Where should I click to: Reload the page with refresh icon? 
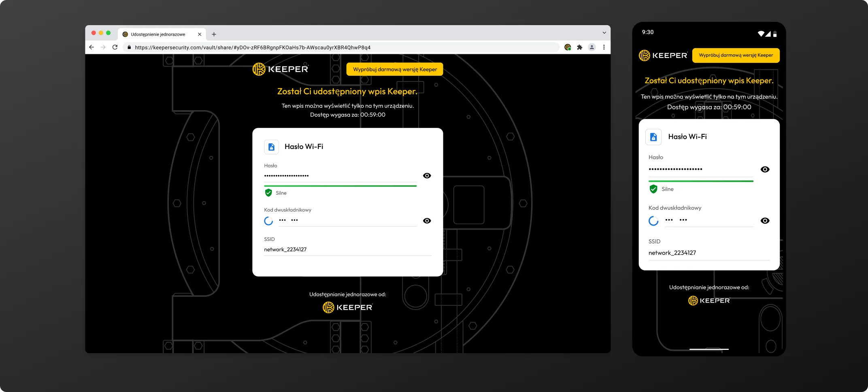(x=115, y=47)
